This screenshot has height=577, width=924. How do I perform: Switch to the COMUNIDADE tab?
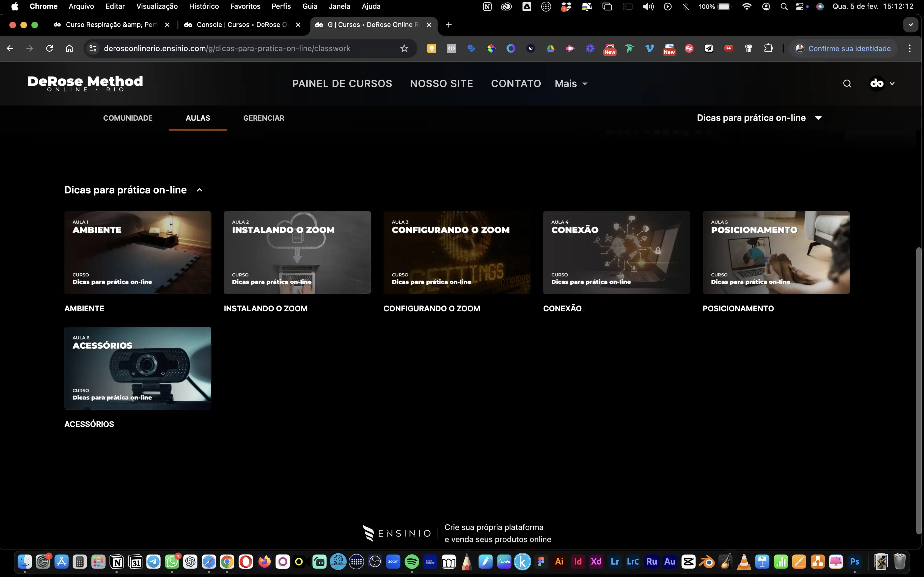click(x=128, y=118)
